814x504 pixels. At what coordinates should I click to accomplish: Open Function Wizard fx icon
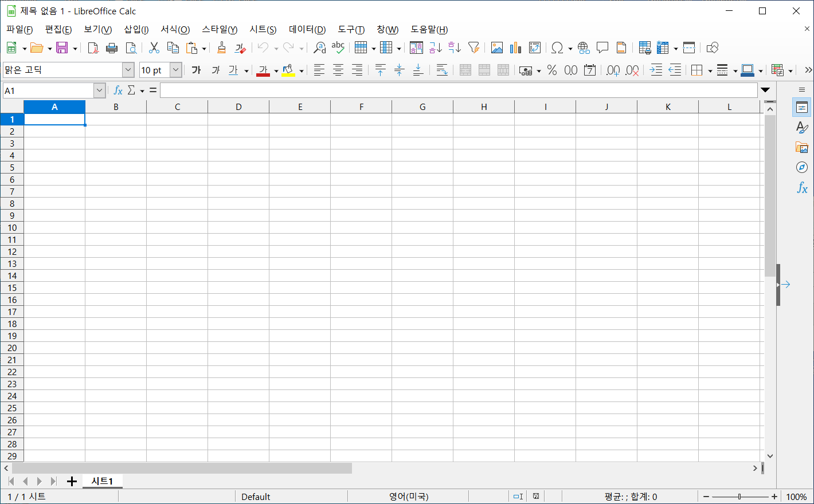point(118,90)
